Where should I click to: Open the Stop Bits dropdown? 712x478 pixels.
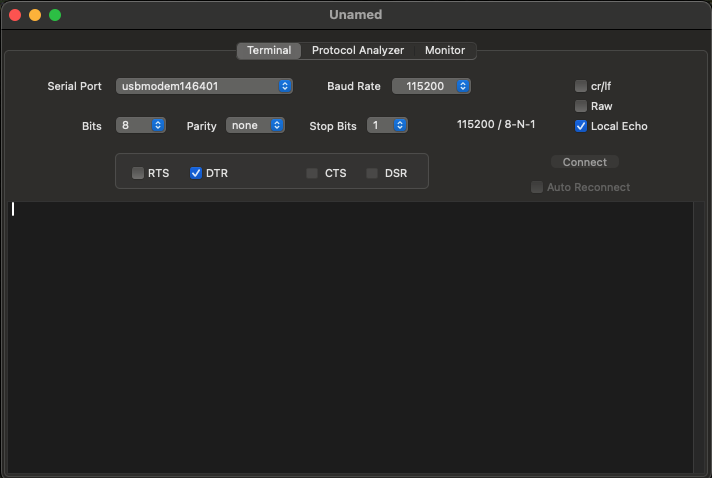(387, 125)
